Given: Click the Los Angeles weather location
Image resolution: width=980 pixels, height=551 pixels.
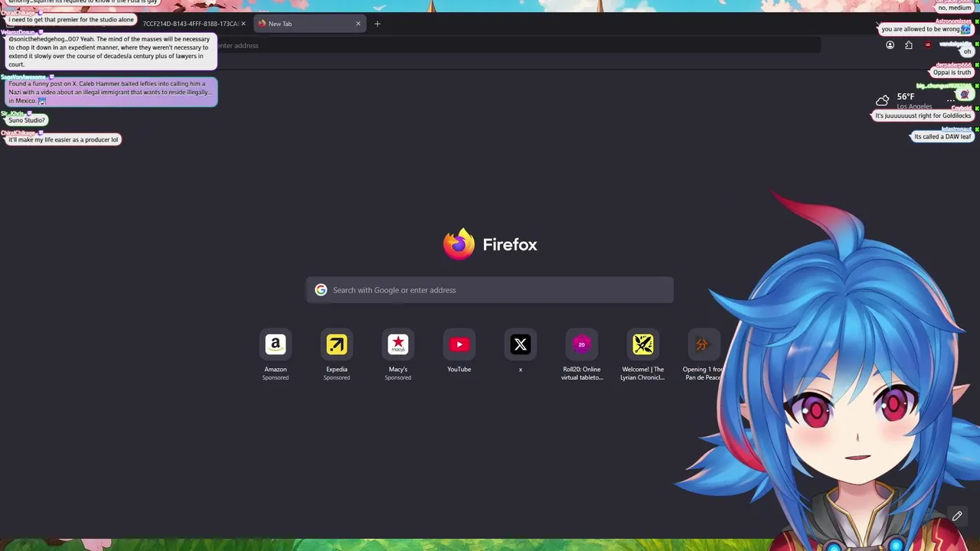Looking at the screenshot, I should tap(914, 106).
